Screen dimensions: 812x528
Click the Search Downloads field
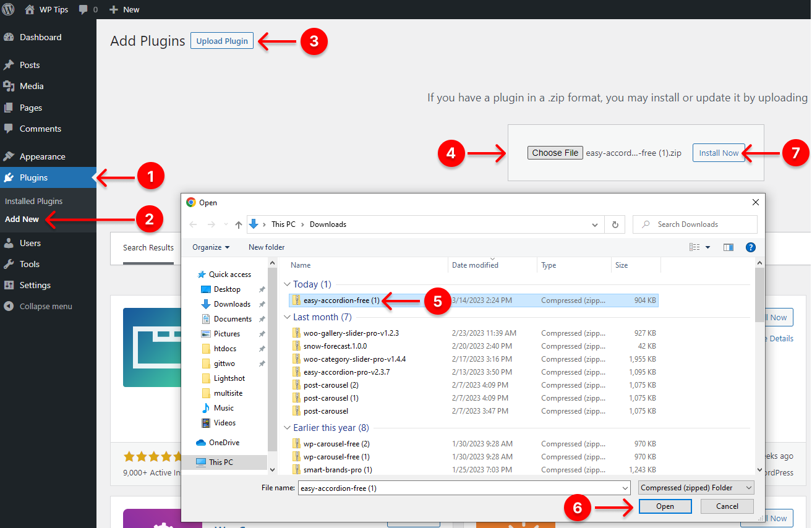pyautogui.click(x=695, y=224)
